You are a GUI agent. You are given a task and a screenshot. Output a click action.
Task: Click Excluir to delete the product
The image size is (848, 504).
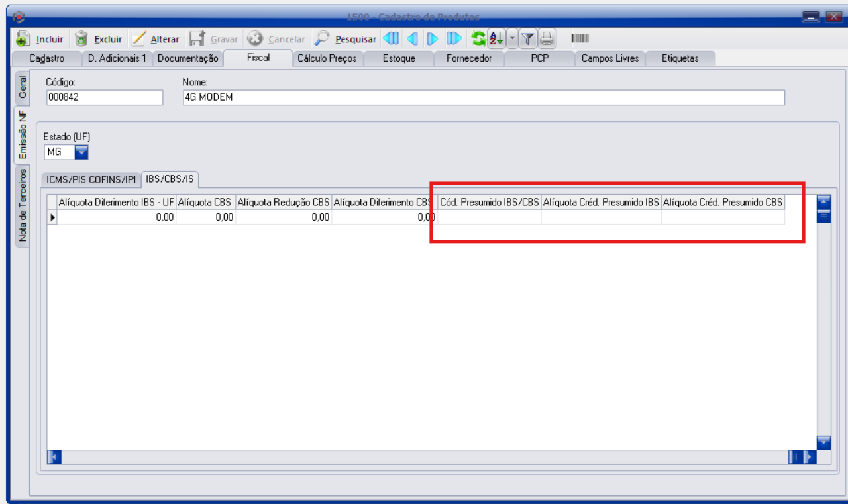coord(99,39)
